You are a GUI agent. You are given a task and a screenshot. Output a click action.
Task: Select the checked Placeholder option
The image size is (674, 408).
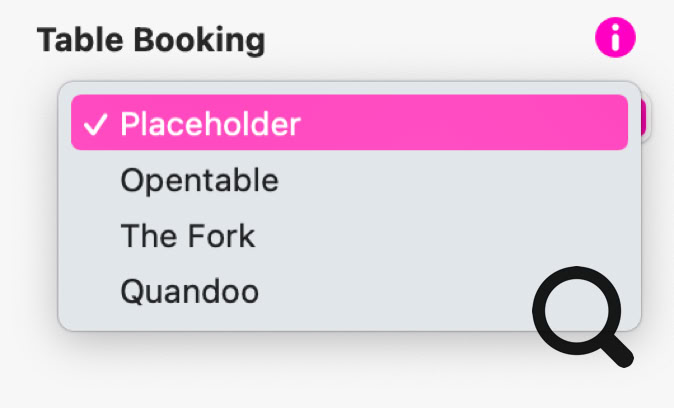[349, 123]
